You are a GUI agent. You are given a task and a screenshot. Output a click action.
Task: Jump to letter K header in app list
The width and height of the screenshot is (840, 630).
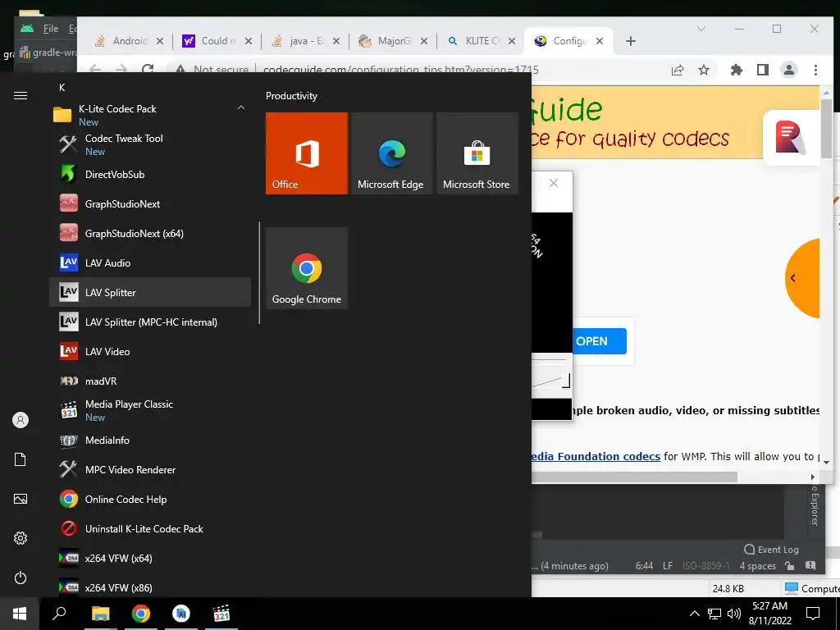pos(62,87)
